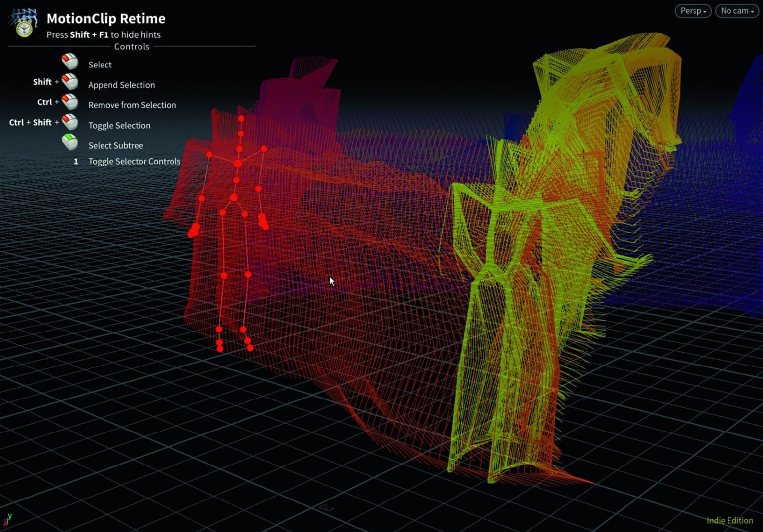
Task: Click the green middle-mouse Select Subtree icon
Action: (69, 142)
